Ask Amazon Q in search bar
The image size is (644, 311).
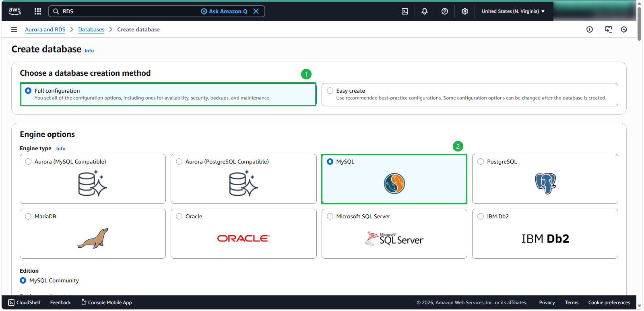(x=224, y=11)
